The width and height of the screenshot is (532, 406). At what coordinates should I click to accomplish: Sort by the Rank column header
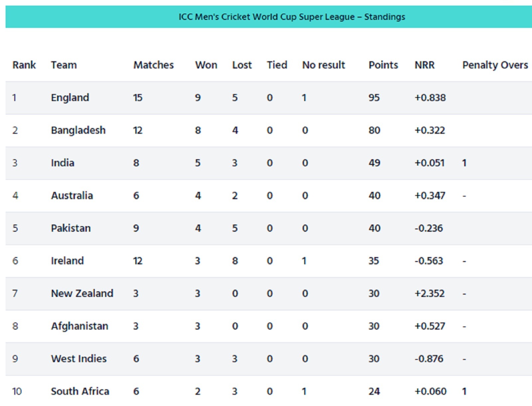point(24,65)
